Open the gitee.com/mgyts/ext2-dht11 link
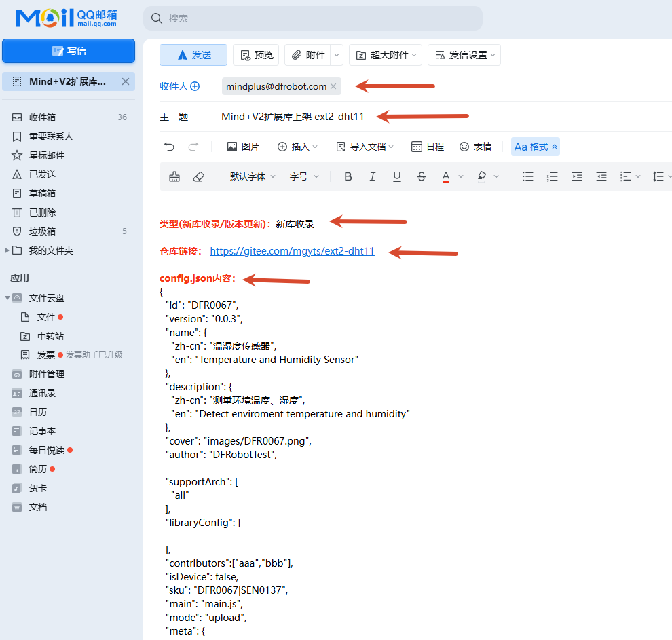672x640 pixels. 292,251
